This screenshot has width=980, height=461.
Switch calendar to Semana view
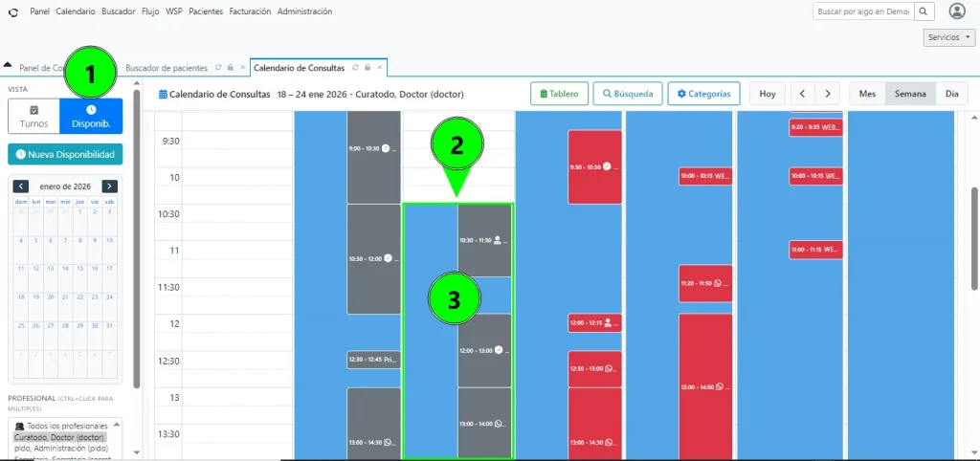[x=910, y=94]
